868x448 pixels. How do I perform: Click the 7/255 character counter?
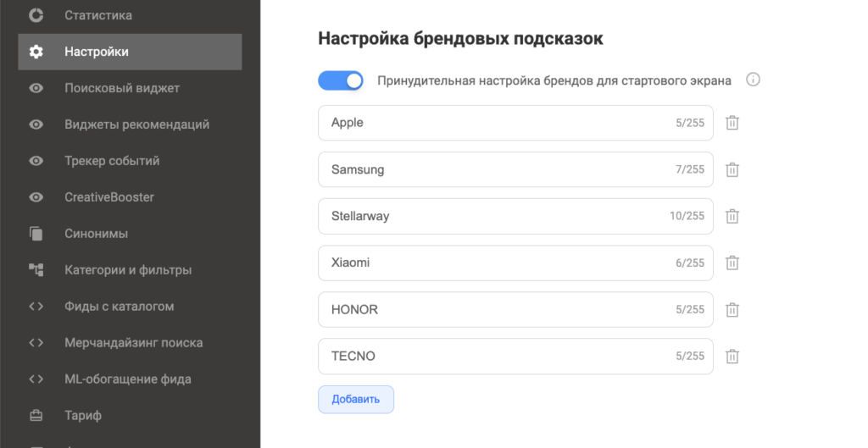click(690, 169)
